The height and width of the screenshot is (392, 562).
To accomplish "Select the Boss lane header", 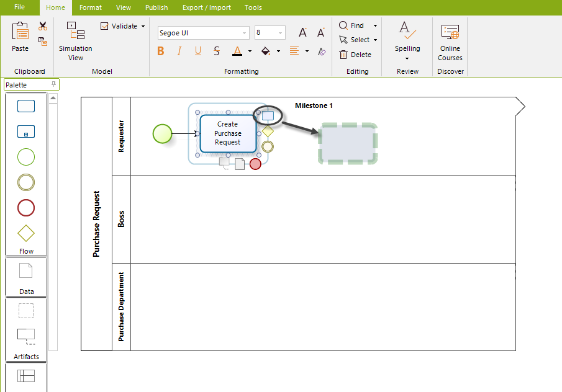I will (122, 219).
